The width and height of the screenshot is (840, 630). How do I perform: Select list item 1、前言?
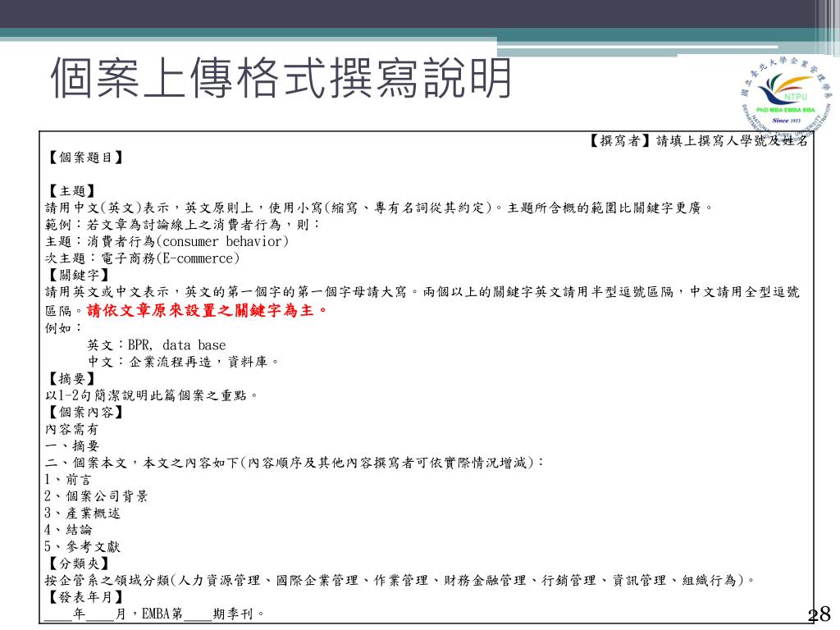68,479
